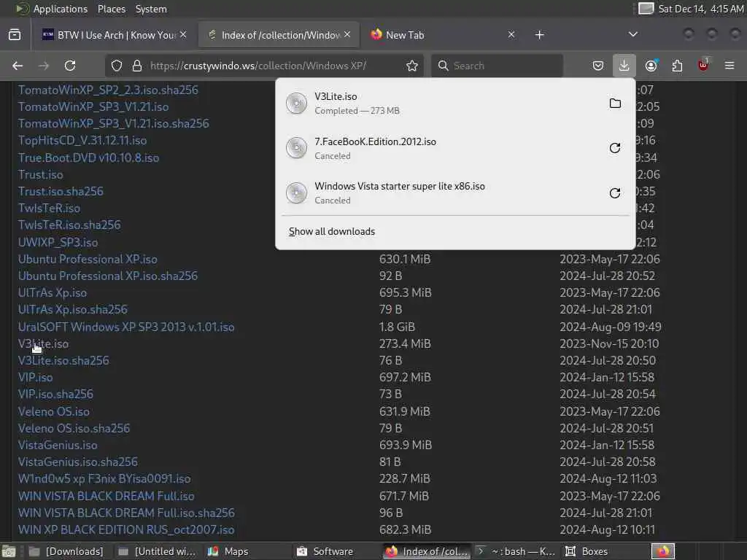The width and height of the screenshot is (747, 560).
Task: Open True.Boot.DVD v10.10.8.iso link
Action: pos(88,157)
